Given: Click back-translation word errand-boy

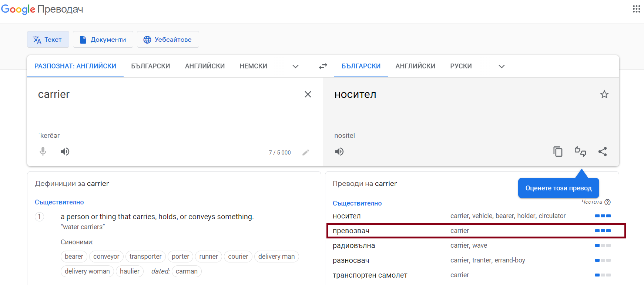Looking at the screenshot, I should pyautogui.click(x=510, y=260).
